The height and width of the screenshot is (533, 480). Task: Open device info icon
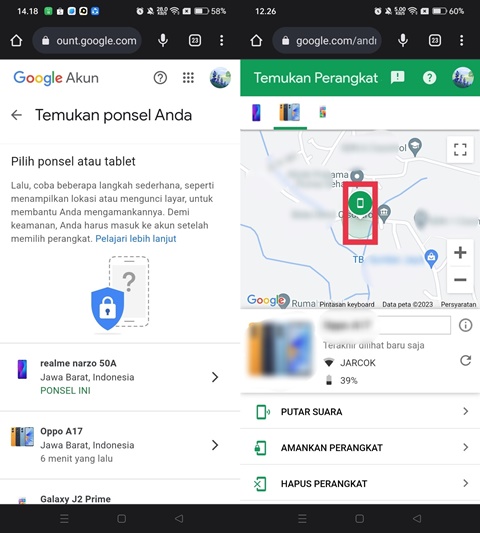tap(465, 325)
